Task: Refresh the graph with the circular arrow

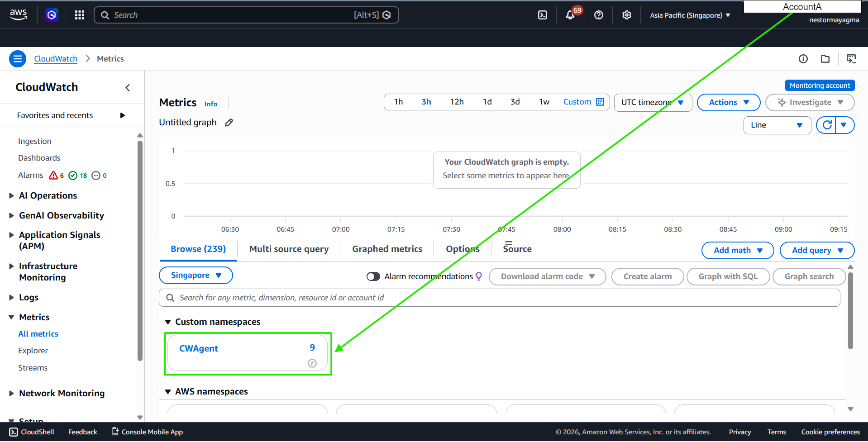Action: coord(827,125)
